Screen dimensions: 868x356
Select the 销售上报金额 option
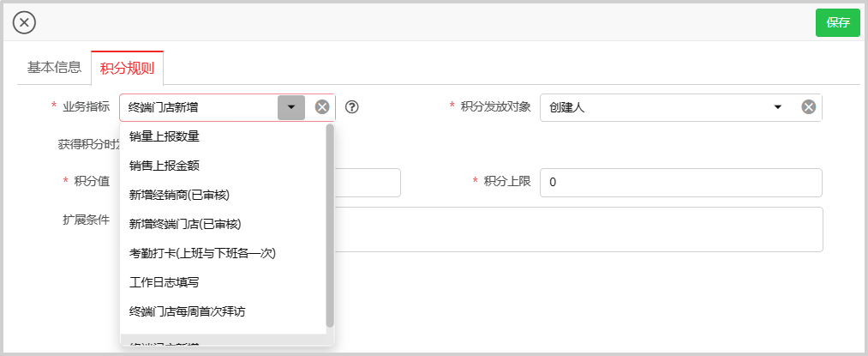pos(165,165)
